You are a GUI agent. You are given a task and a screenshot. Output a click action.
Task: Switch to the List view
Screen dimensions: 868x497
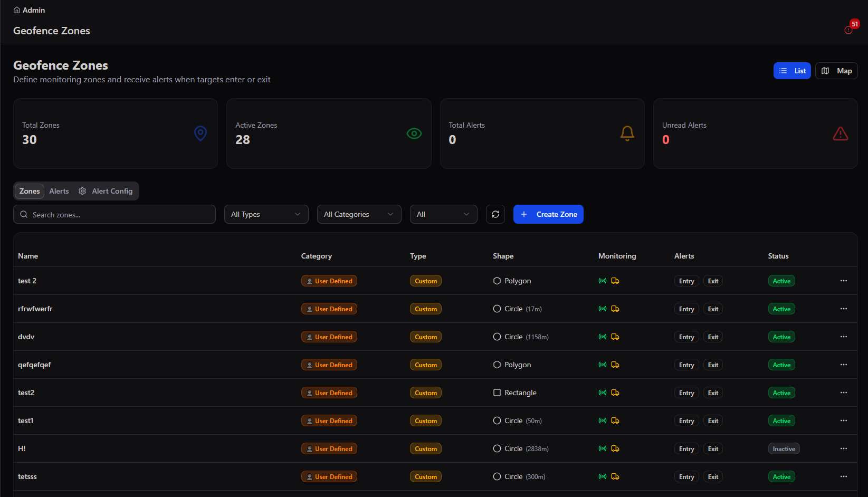pos(792,71)
